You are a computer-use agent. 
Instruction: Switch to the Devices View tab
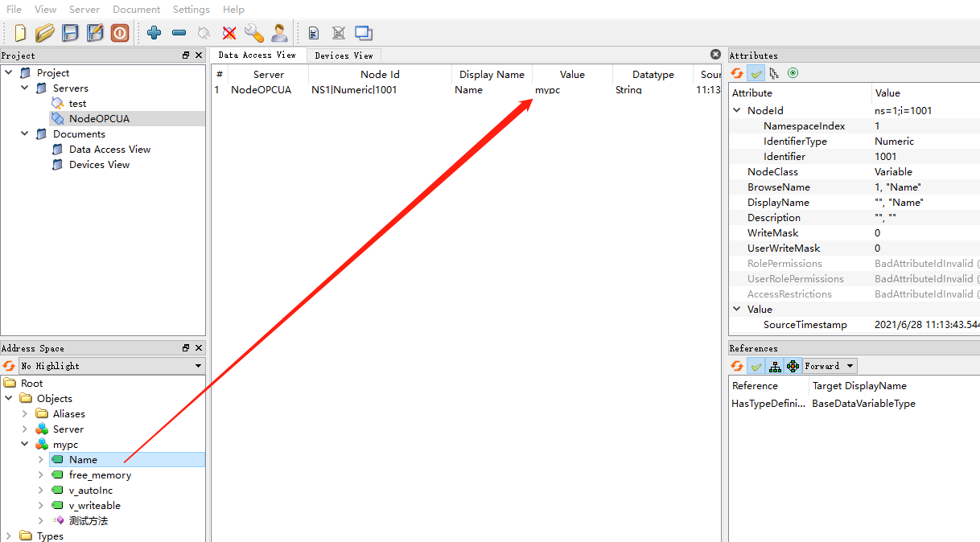pyautogui.click(x=343, y=55)
